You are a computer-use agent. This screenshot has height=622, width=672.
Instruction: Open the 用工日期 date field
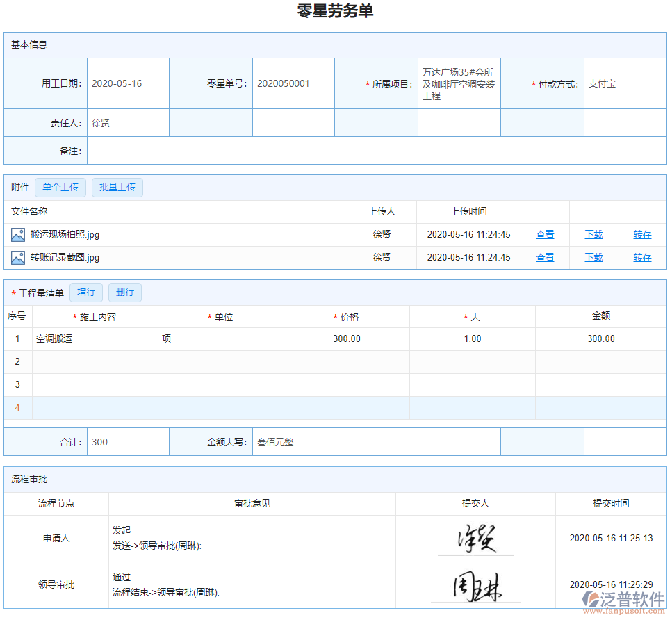pos(128,84)
